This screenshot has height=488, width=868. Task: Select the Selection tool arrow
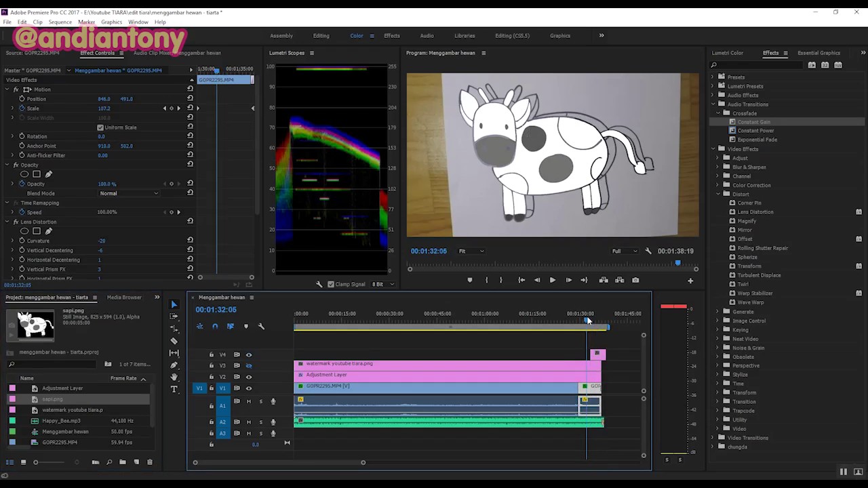[x=174, y=304]
